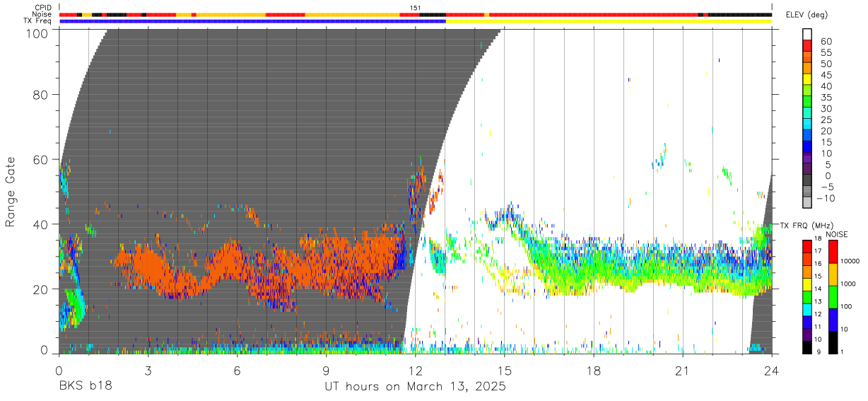Click the y-axis tick label '100'
This screenshot has height=401, width=868.
[x=37, y=33]
